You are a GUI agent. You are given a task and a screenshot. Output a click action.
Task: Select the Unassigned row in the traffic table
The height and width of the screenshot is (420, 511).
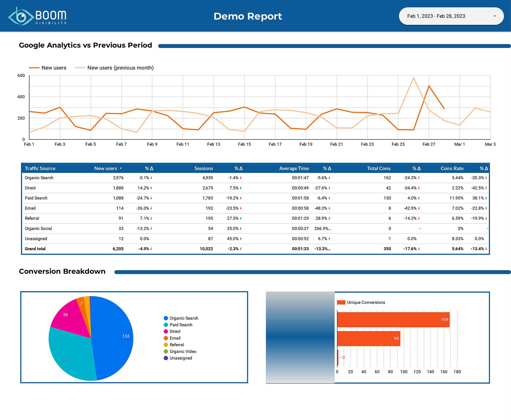click(256, 239)
